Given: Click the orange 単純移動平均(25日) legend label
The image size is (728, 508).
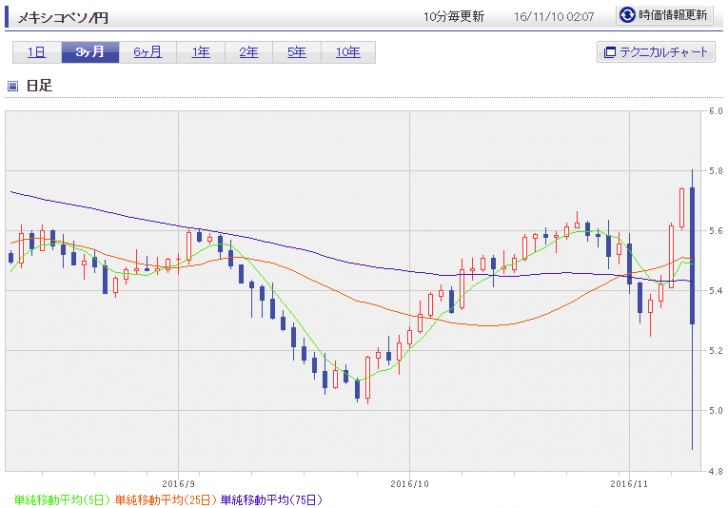Looking at the screenshot, I should (165, 498).
